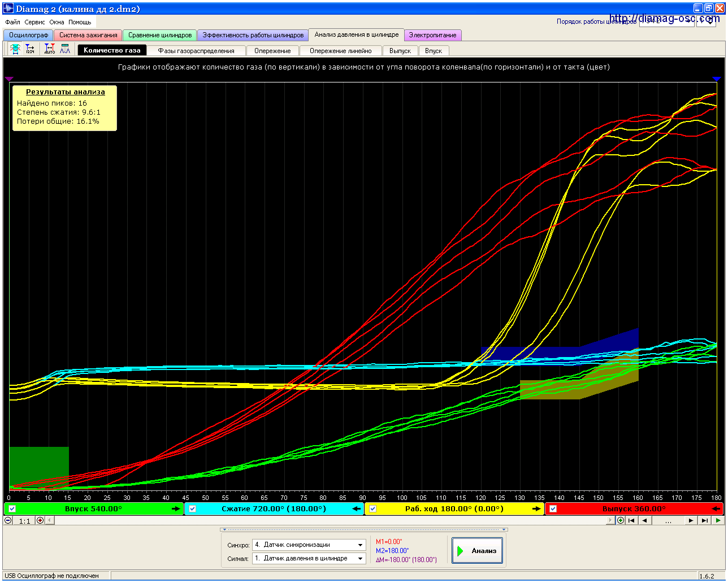Image resolution: width=728 pixels, height=583 pixels.
Task: Click the first toolbar icon with red-green waveform
Action: point(15,50)
